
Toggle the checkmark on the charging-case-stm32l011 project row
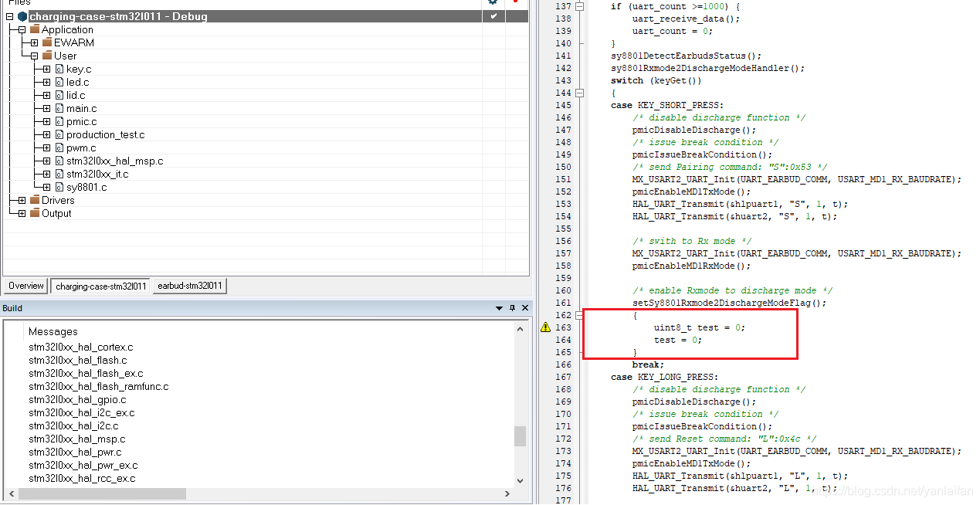point(493,15)
